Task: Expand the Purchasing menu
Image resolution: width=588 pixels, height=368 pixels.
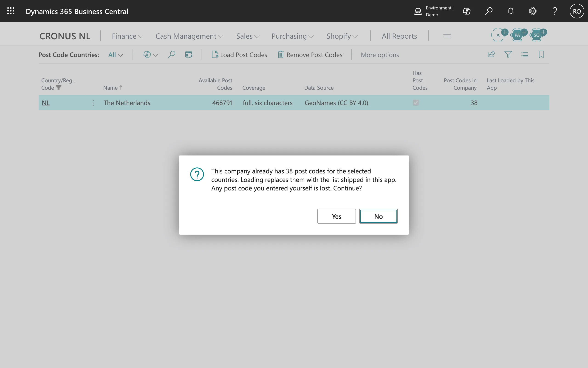Action: 293,36
